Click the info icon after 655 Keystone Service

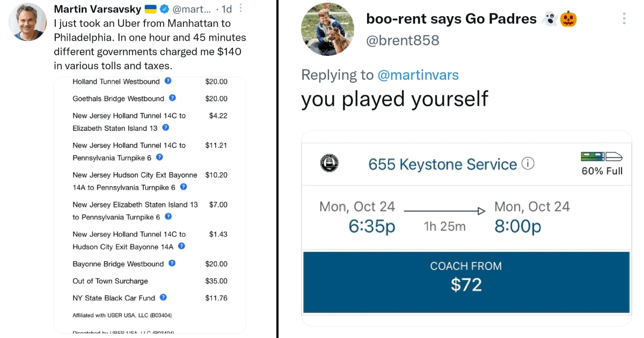[528, 164]
